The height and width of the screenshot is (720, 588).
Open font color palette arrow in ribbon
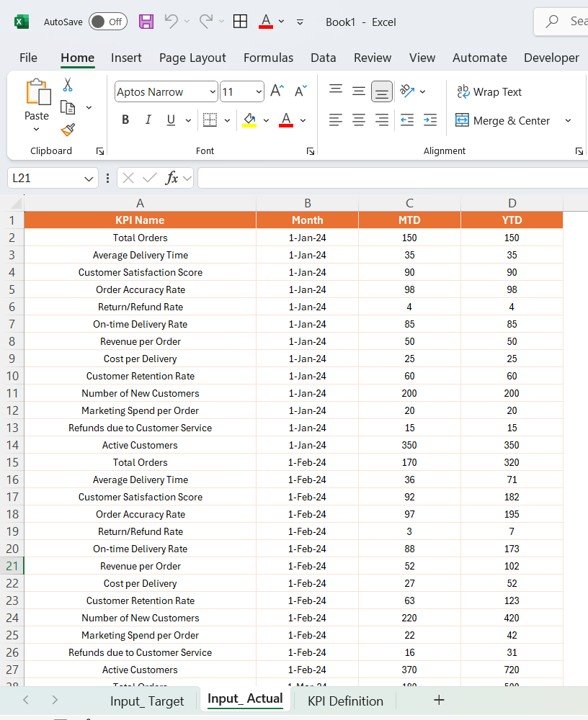pyautogui.click(x=303, y=120)
